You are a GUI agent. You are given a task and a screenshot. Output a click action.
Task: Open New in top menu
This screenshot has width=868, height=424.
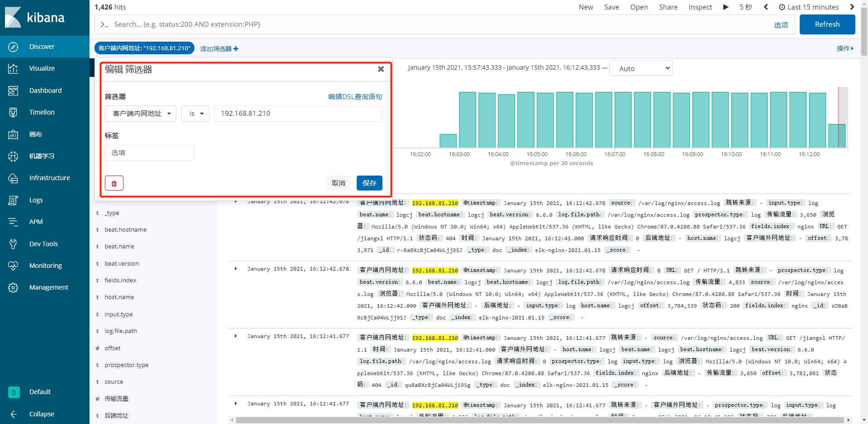(586, 7)
